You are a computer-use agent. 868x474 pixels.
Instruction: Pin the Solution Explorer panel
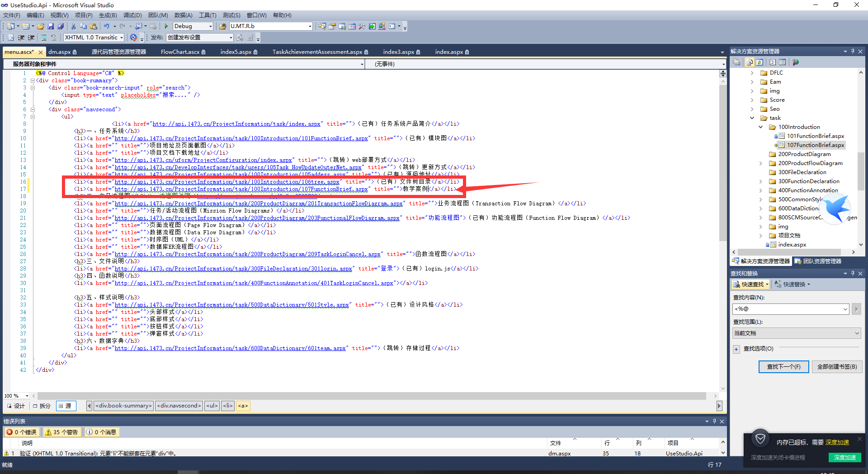pyautogui.click(x=853, y=51)
